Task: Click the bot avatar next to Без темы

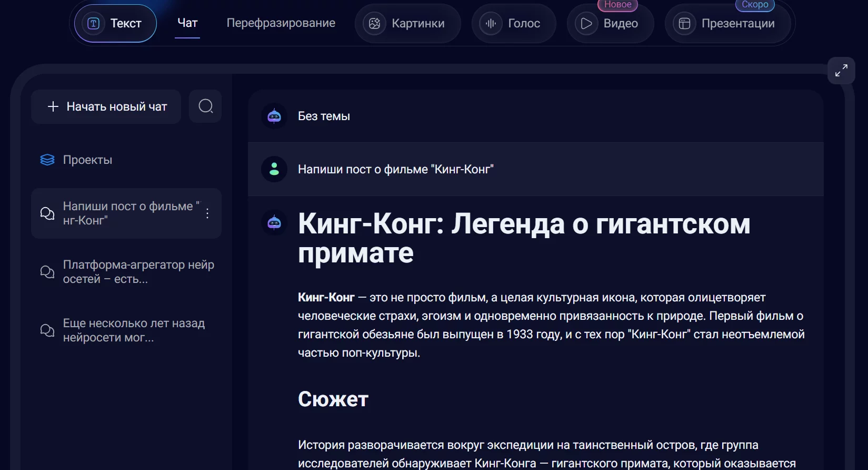Action: [x=274, y=116]
